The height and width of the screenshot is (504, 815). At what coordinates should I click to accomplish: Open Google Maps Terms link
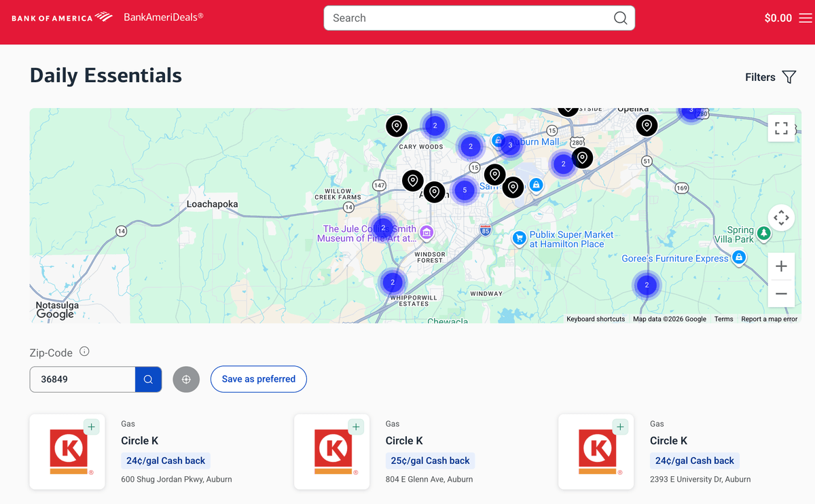coord(723,319)
